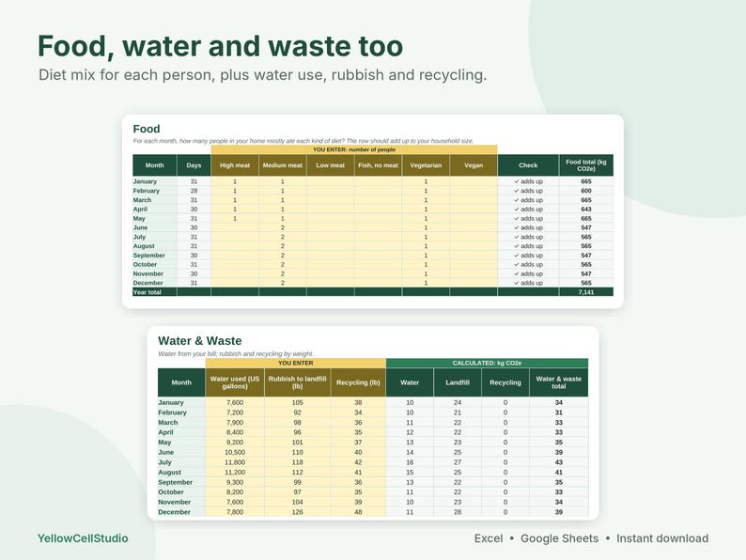746x560 pixels.
Task: Click October's 'adds up' check cell
Action: pos(528,265)
